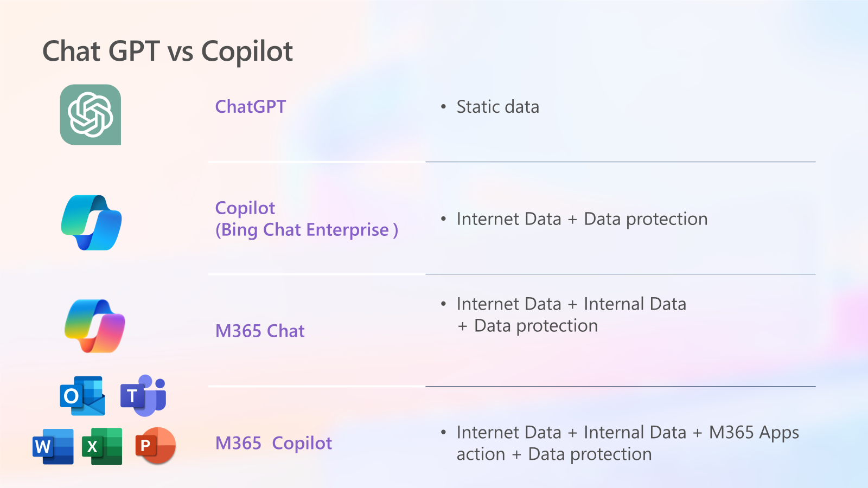868x488 pixels.
Task: Click the rainbow M365 Chat logo
Action: click(x=95, y=326)
